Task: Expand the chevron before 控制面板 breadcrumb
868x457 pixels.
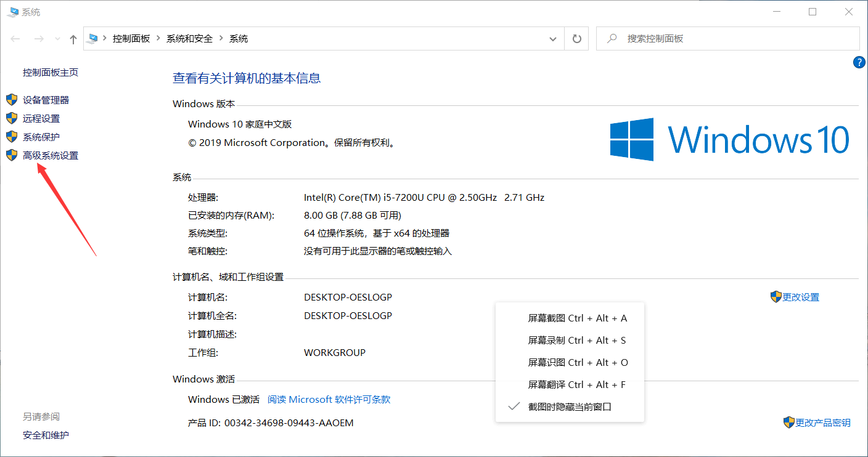Action: click(x=105, y=39)
